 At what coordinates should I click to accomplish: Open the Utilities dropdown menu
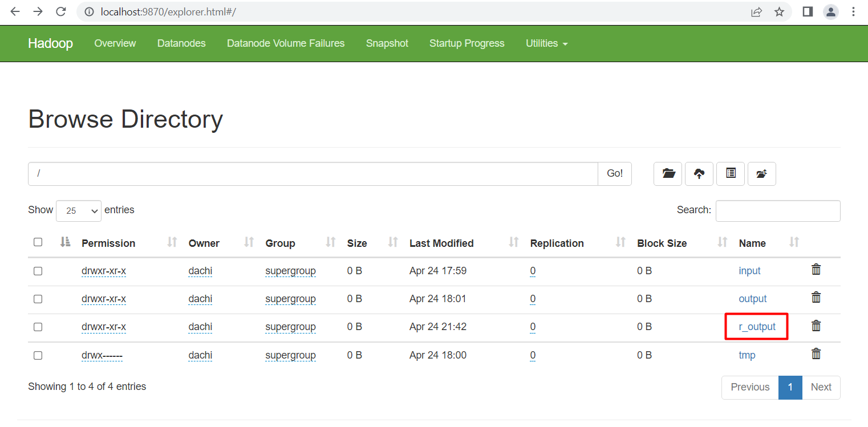click(x=546, y=43)
